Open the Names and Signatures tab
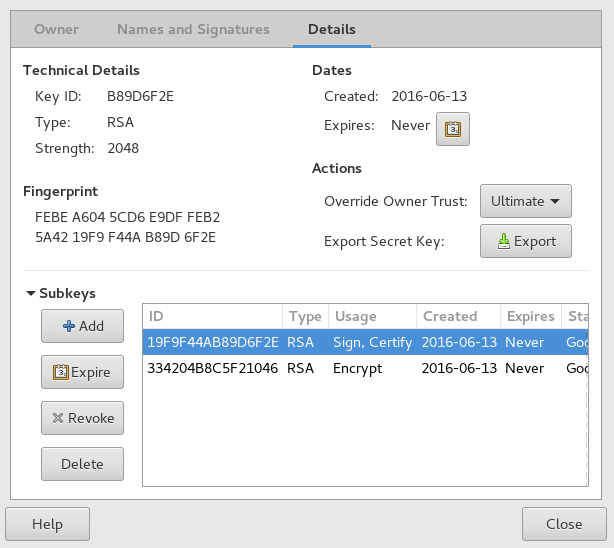The height and width of the screenshot is (548, 614). (193, 30)
